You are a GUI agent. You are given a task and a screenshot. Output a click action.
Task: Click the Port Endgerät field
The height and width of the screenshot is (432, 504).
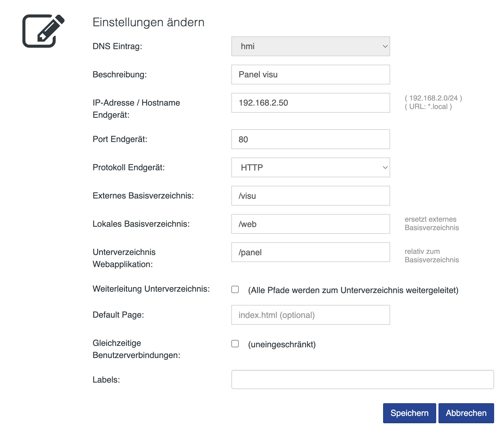(310, 139)
